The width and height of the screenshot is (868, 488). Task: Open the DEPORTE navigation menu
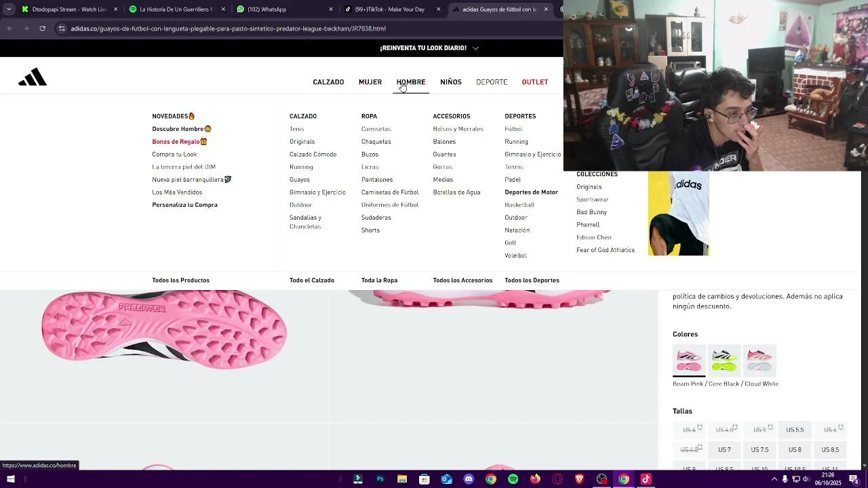pyautogui.click(x=492, y=82)
